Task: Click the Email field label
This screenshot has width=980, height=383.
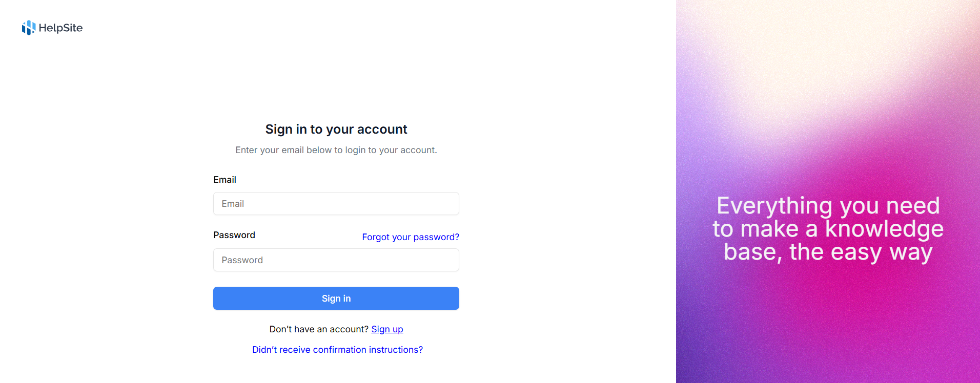Action: [224, 180]
